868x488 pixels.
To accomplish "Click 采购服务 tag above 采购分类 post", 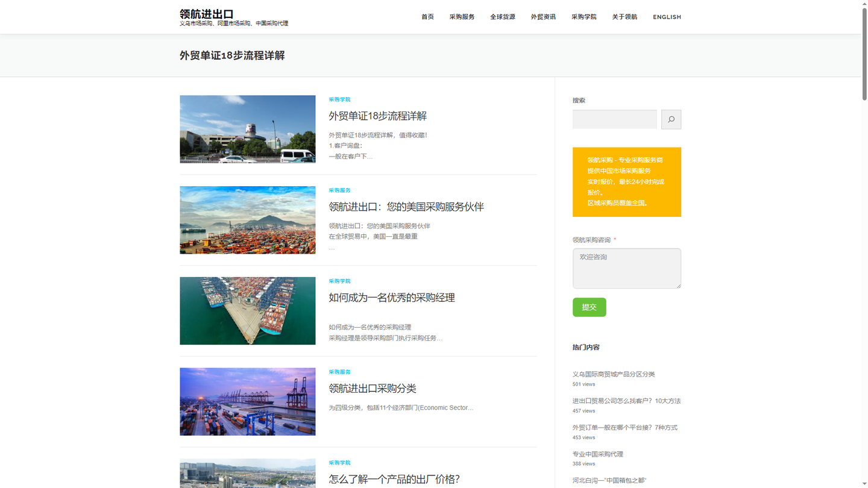I will pyautogui.click(x=339, y=372).
